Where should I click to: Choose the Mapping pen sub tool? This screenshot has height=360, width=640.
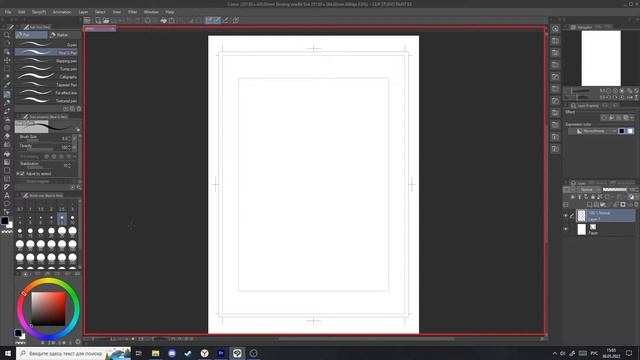47,61
